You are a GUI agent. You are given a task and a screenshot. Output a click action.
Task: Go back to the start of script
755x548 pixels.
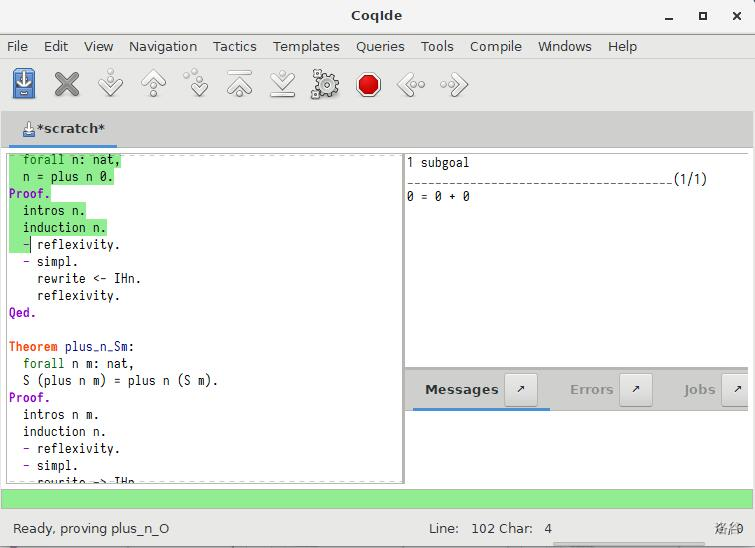coord(239,84)
